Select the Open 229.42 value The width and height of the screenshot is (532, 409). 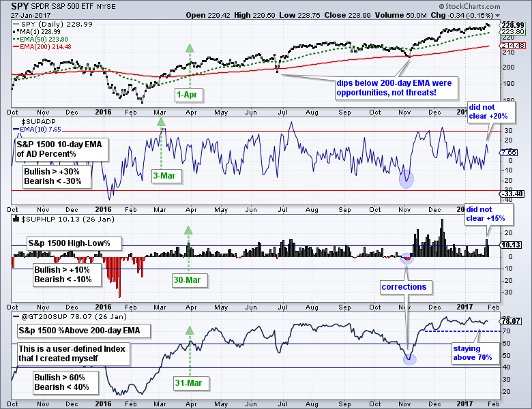click(208, 15)
